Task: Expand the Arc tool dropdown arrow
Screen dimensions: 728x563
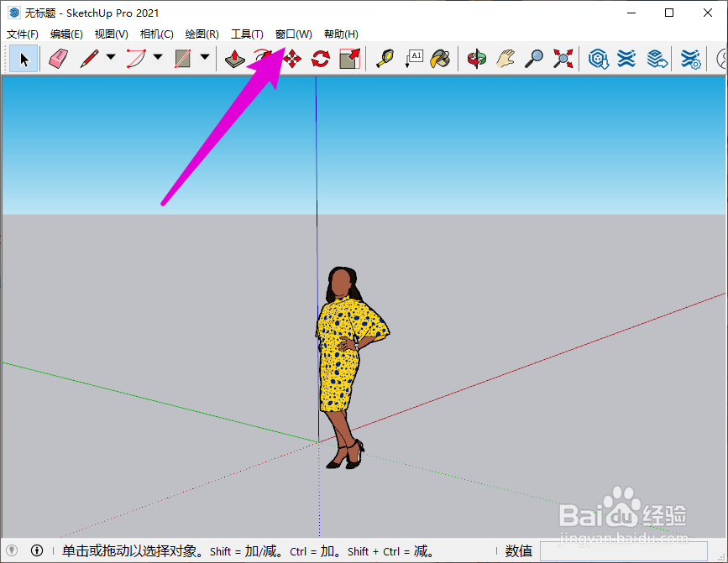Action: click(x=157, y=59)
